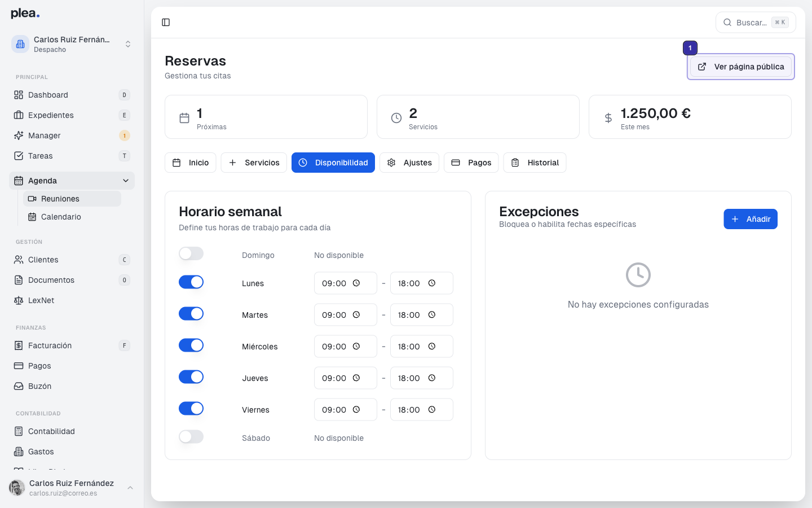Disable the Martes availability switch
Viewport: 812px width, 508px height.
click(191, 313)
